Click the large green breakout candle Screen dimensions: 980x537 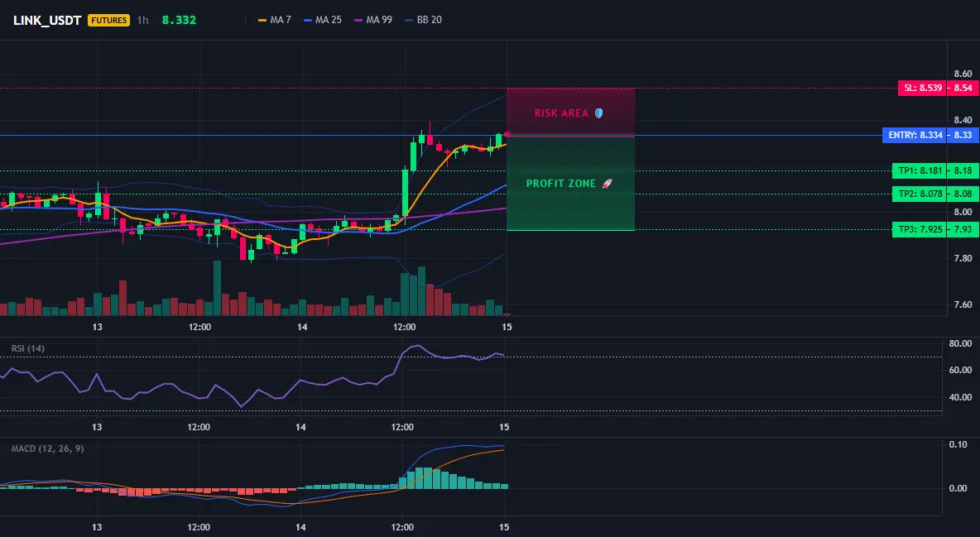[x=405, y=194]
